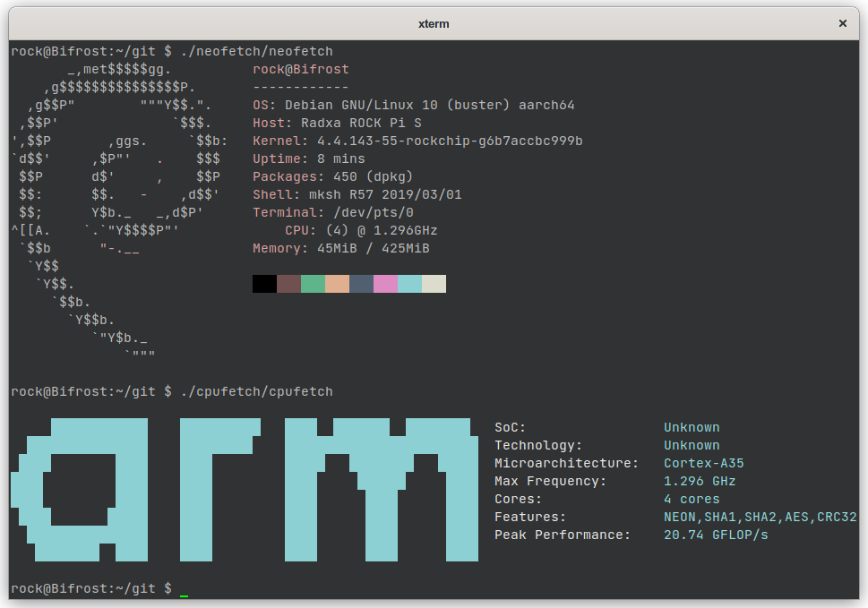Screen dimensions: 868x608
Task: Click the Memory 45MiB / 425MiB line
Action: click(341, 248)
